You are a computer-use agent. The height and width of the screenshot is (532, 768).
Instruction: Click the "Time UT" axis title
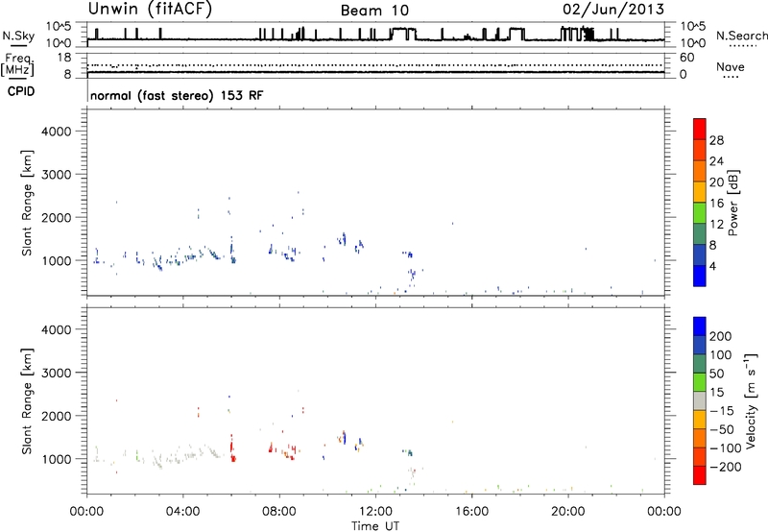(375, 526)
